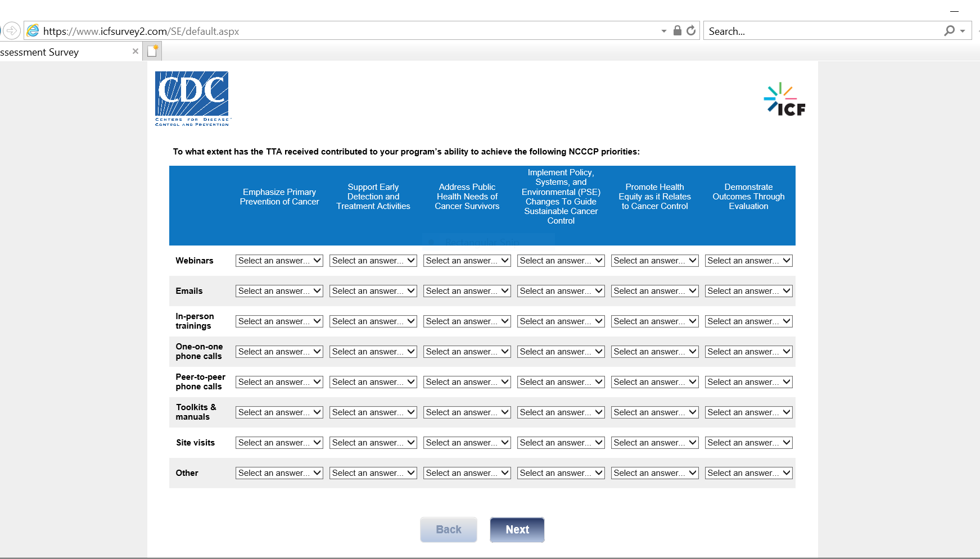The width and height of the screenshot is (980, 559).
Task: Open the new tab button
Action: click(152, 51)
